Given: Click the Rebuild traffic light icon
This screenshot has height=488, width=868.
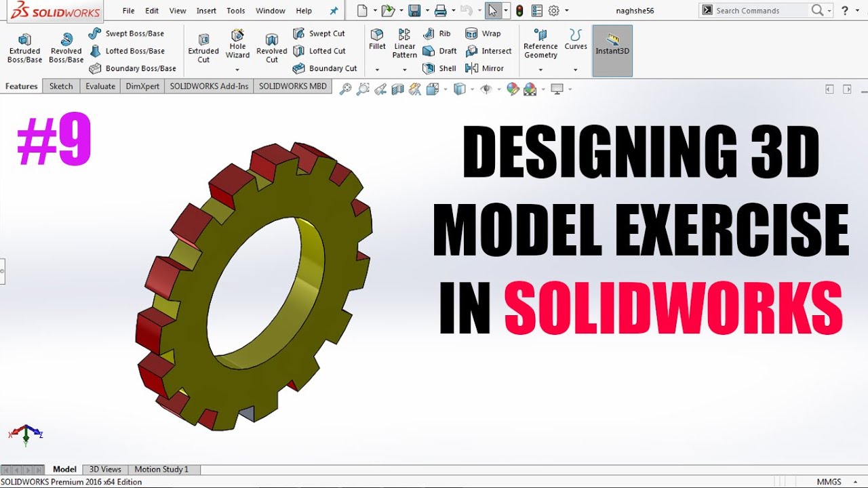Looking at the screenshot, I should pos(519,11).
